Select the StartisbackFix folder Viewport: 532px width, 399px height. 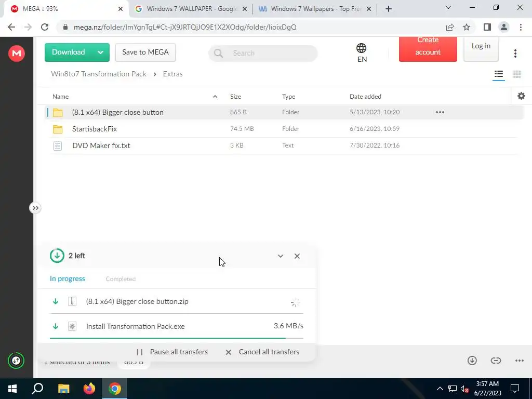tap(284, 129)
